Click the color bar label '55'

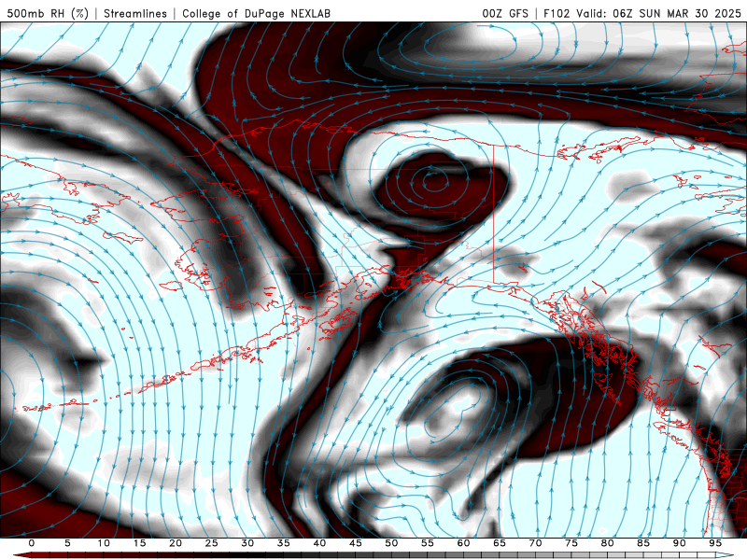[428, 543]
